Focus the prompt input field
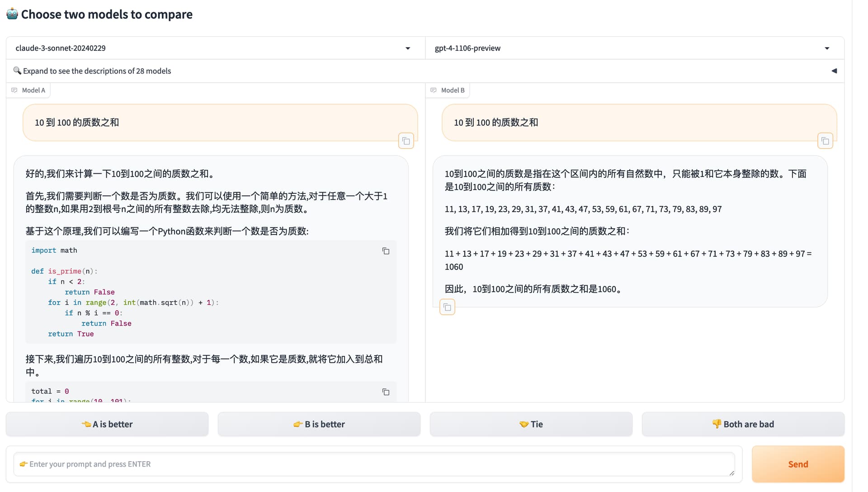This screenshot has width=868, height=492. (374, 464)
